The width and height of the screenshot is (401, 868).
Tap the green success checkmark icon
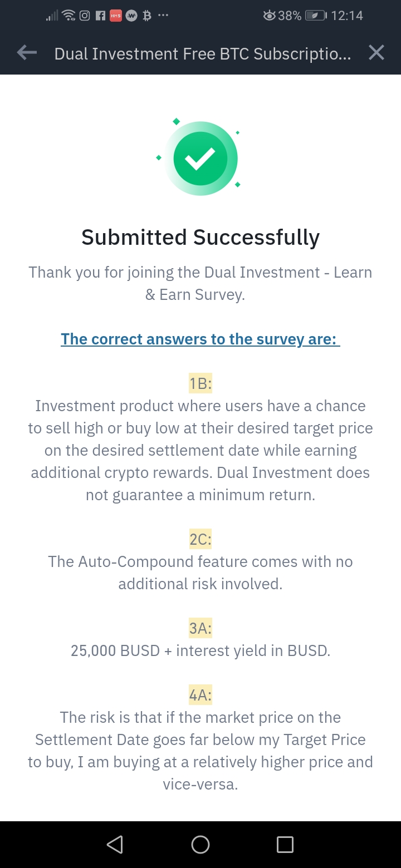[x=200, y=159]
